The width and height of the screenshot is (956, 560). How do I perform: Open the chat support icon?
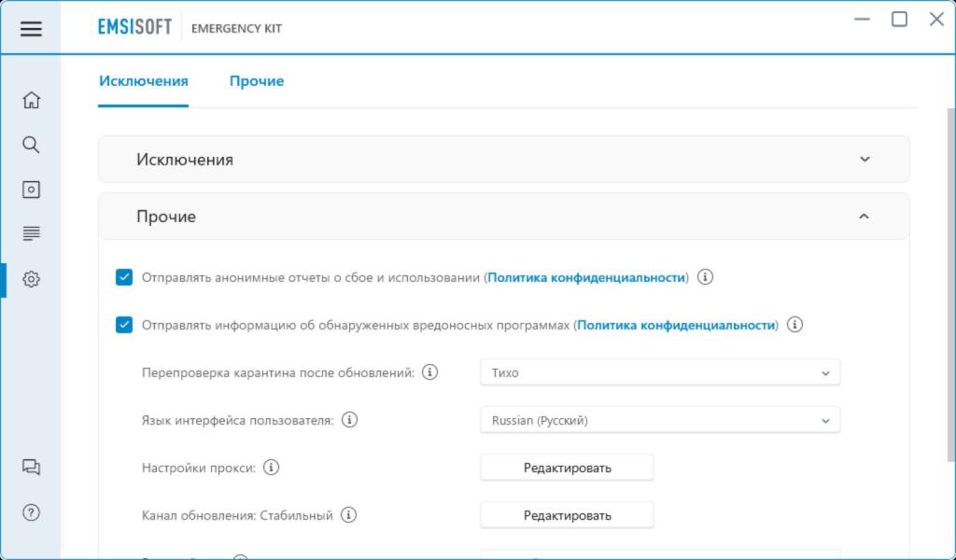click(31, 468)
